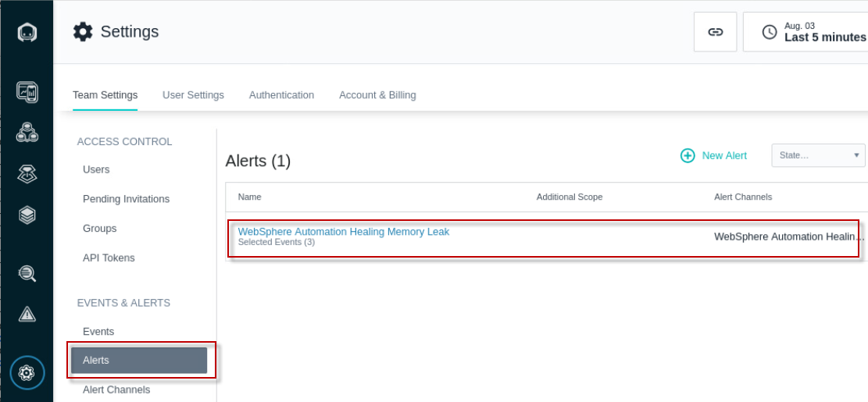Image resolution: width=868 pixels, height=402 pixels.
Task: Click the copy link icon button
Action: (x=715, y=32)
